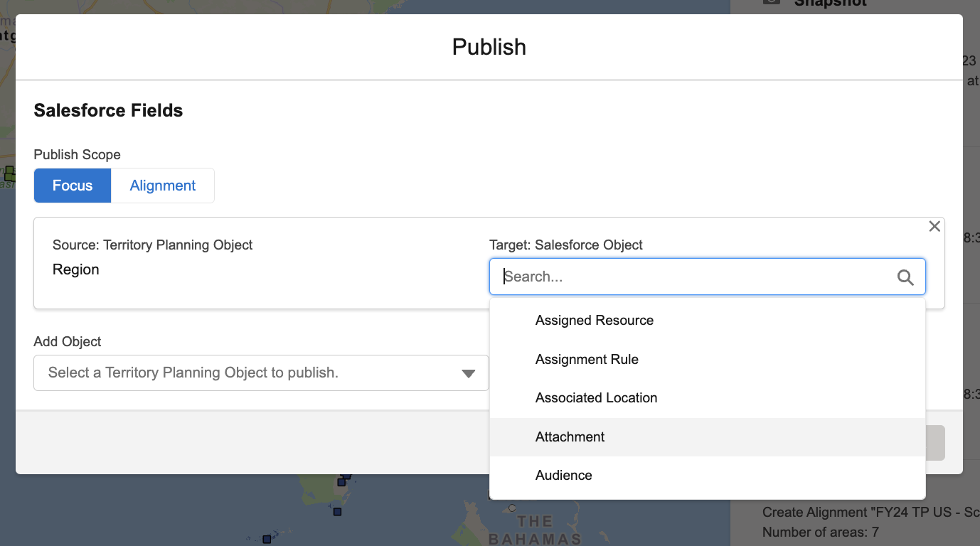Open the Add Object dropdown arrow
Screen dimensions: 980x546
coord(468,373)
